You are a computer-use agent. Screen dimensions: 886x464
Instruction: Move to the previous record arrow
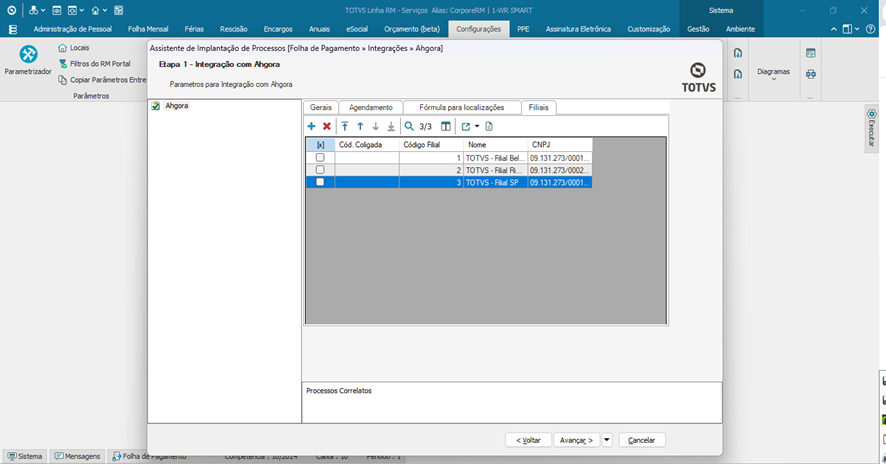[x=360, y=127]
